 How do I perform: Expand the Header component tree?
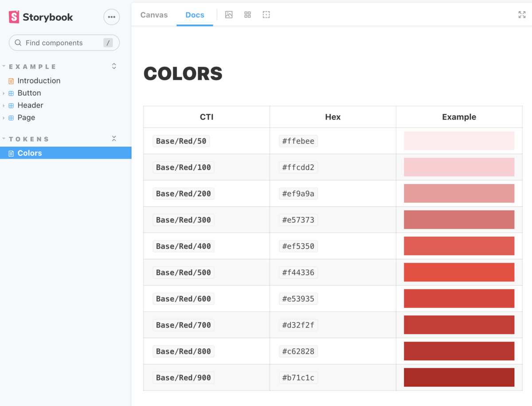pyautogui.click(x=4, y=105)
